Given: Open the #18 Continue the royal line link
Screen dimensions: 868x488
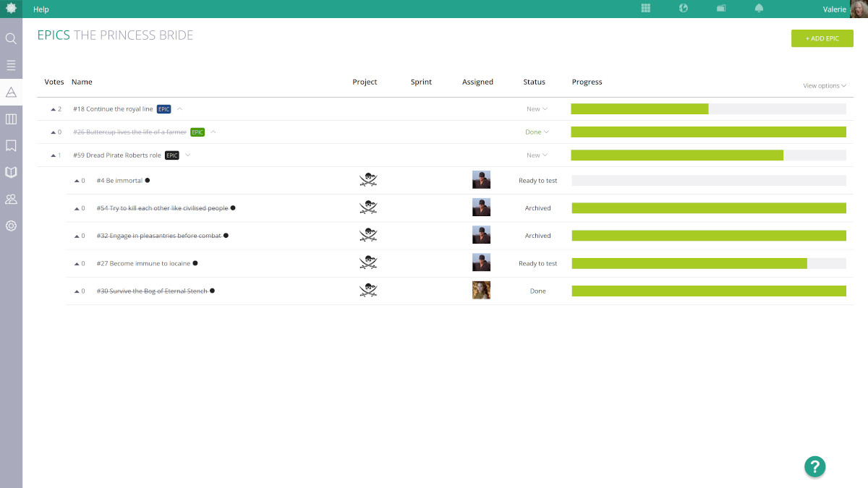Looking at the screenshot, I should (113, 109).
